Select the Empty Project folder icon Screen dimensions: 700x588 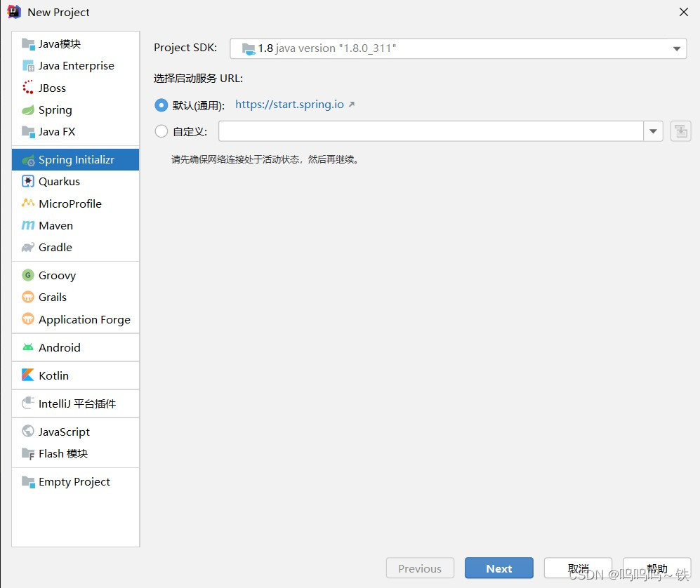pos(28,482)
